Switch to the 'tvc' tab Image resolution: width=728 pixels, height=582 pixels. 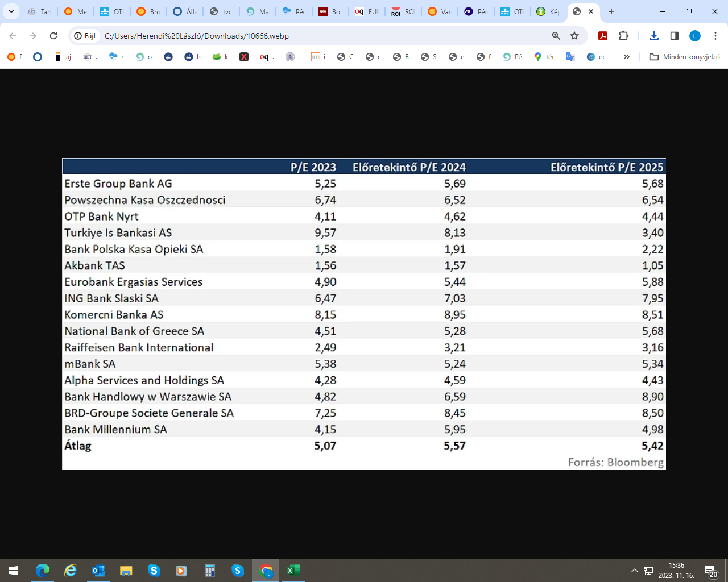pos(221,11)
